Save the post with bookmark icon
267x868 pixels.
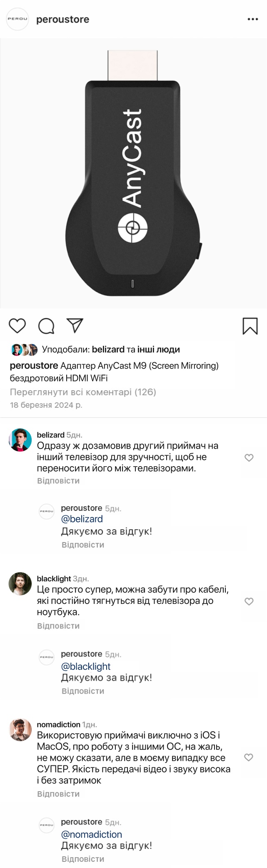(x=250, y=326)
